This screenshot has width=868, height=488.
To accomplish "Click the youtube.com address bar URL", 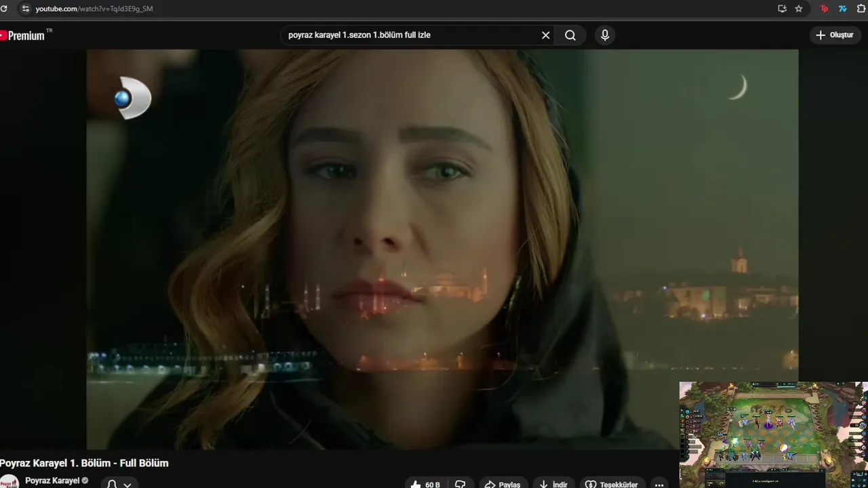I will (x=94, y=9).
